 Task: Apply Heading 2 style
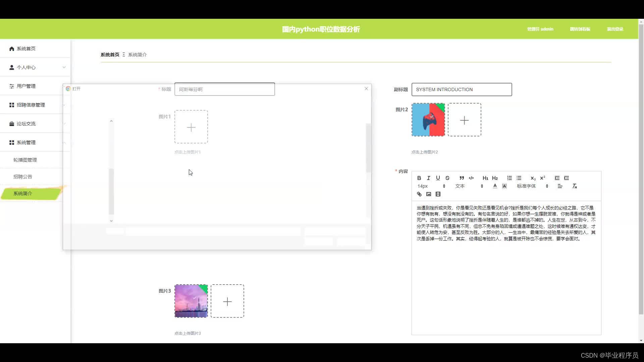click(495, 178)
